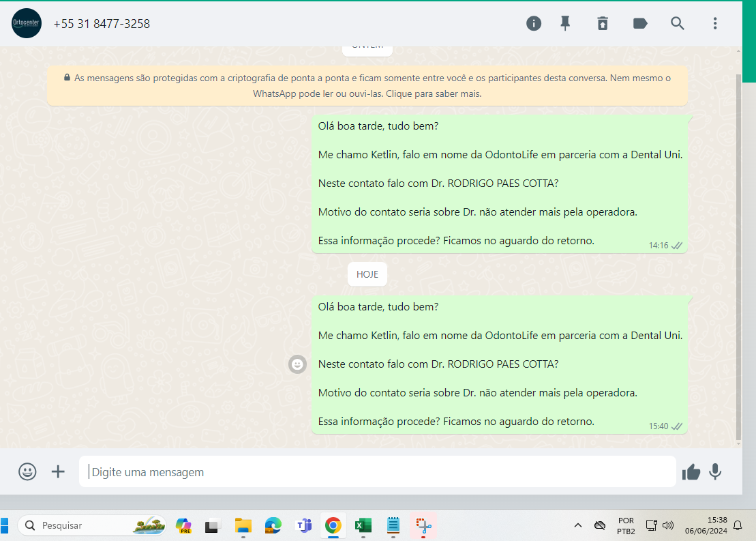Click the Pesquisar taskbar search box
Image resolution: width=756 pixels, height=541 pixels.
(91, 525)
